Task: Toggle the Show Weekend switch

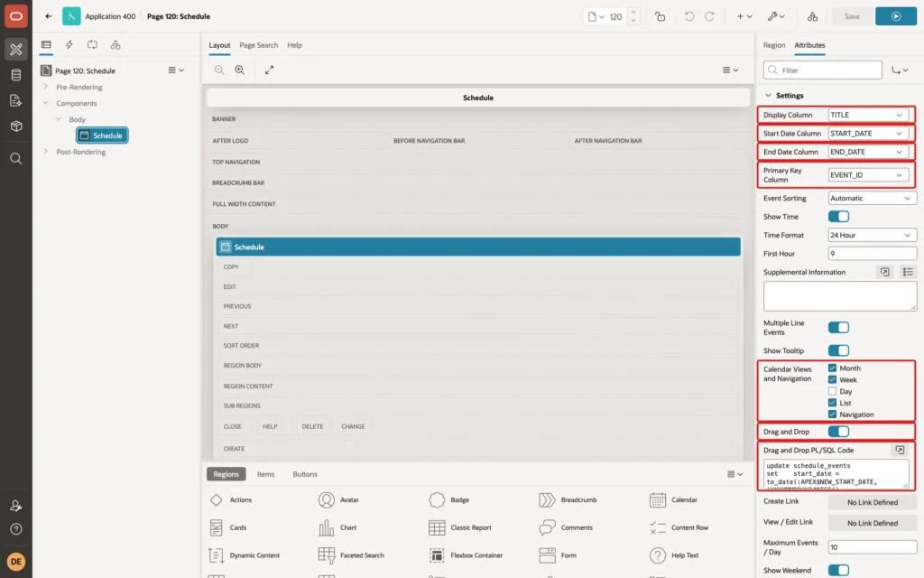Action: [838, 571]
